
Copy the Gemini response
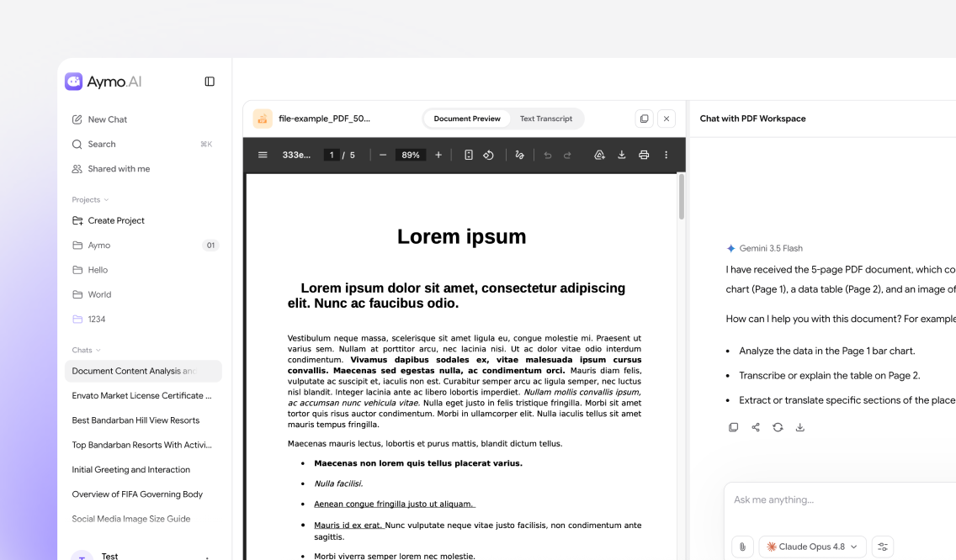[734, 427]
